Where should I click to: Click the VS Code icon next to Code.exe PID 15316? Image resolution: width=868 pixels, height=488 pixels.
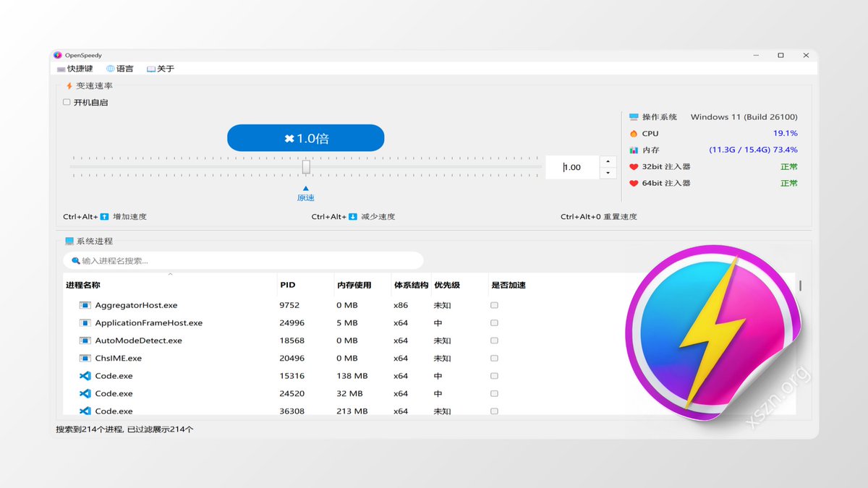(87, 376)
